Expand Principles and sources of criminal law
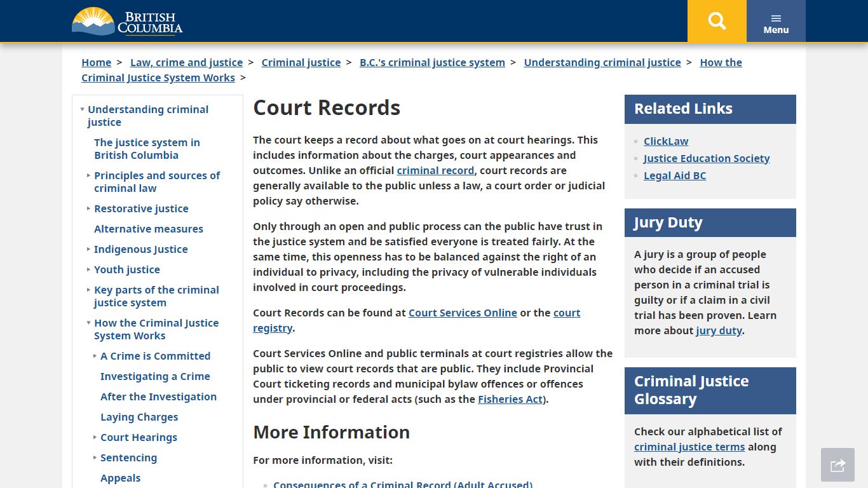The image size is (868, 488). click(88, 175)
